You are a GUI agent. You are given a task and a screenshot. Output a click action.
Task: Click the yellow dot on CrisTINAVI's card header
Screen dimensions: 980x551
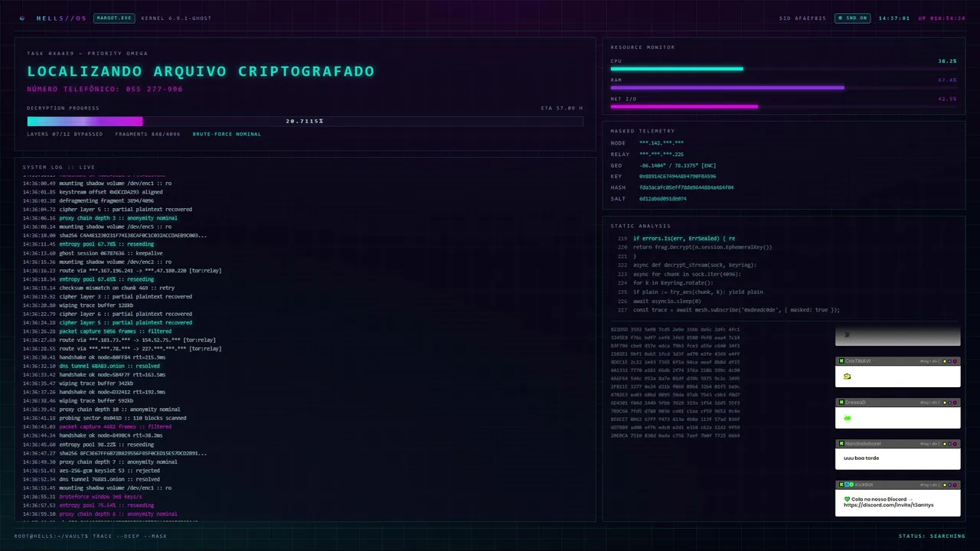pyautogui.click(x=945, y=361)
